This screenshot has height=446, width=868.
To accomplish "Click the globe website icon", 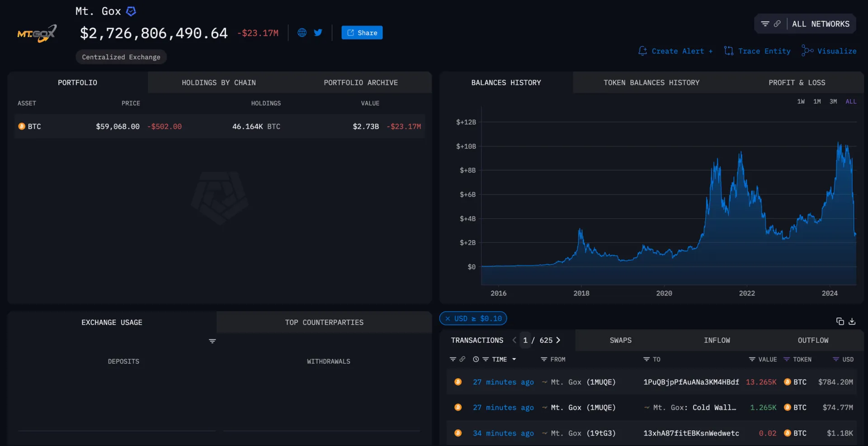I will [302, 33].
